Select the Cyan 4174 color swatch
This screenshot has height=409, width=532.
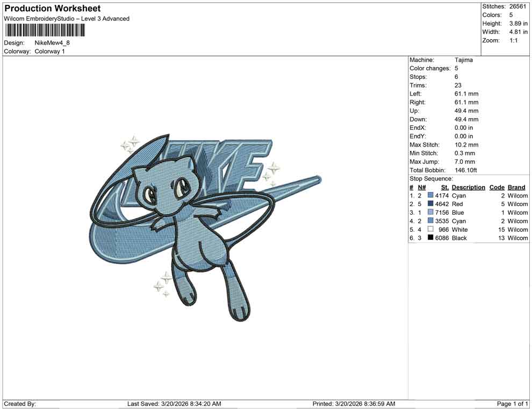(x=429, y=195)
